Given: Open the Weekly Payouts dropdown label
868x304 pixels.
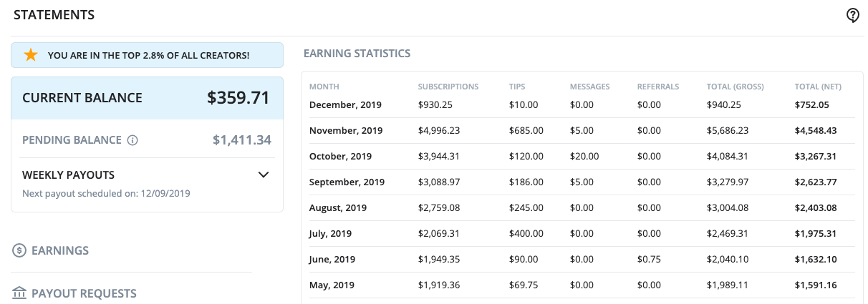Looking at the screenshot, I should [69, 175].
